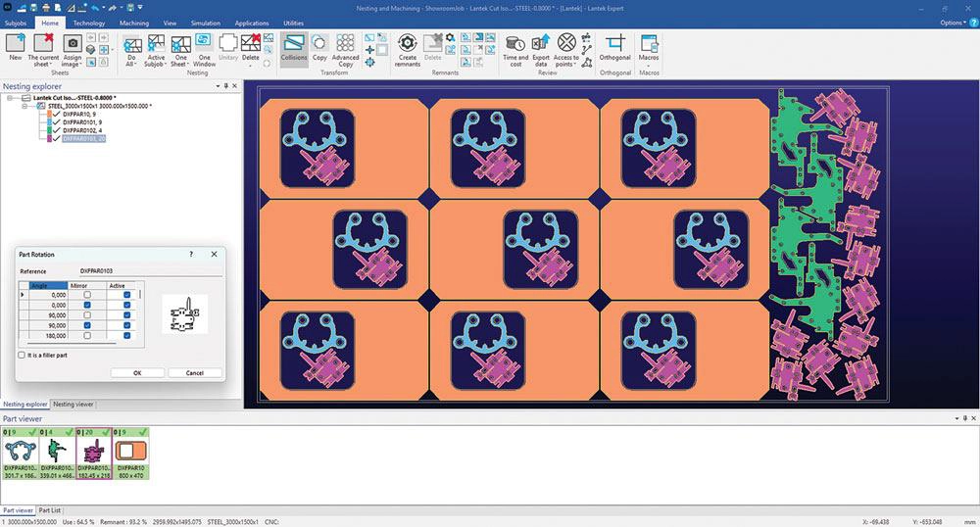This screenshot has width=980, height=527.
Task: Click The current sheet delete icon
Action: 43,44
